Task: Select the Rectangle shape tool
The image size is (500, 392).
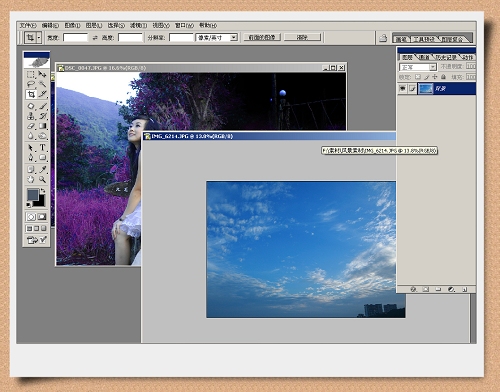Action: click(42, 157)
